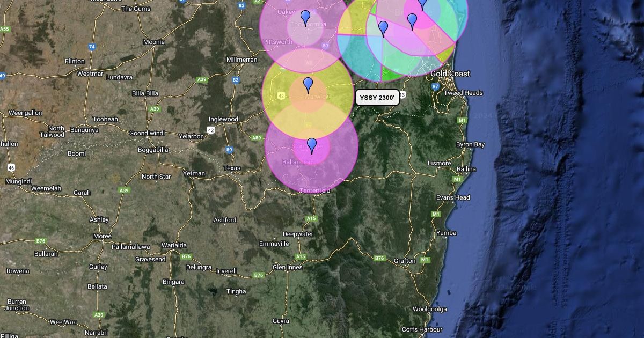
Task: Select the blue pin on the cyan-pink sector boundary
Action: (x=383, y=29)
